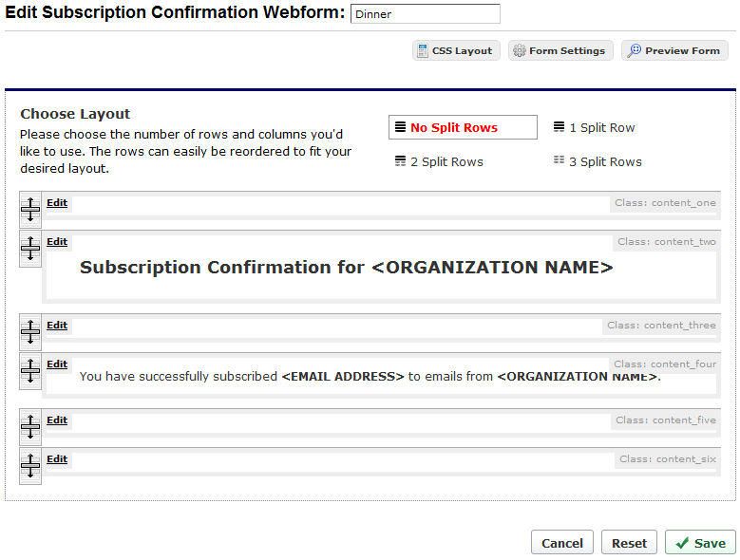This screenshot has height=560, width=740.
Task: Select the No Split Rows layout
Action: (463, 127)
